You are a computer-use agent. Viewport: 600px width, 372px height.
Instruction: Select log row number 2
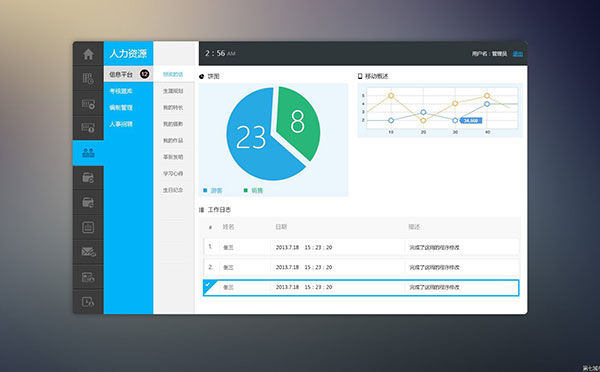[x=361, y=267]
